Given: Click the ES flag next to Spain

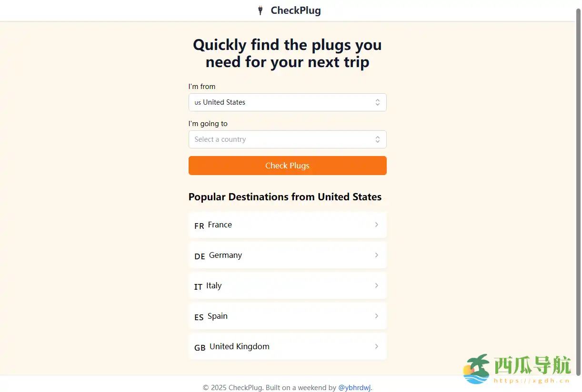Looking at the screenshot, I should [x=199, y=317].
